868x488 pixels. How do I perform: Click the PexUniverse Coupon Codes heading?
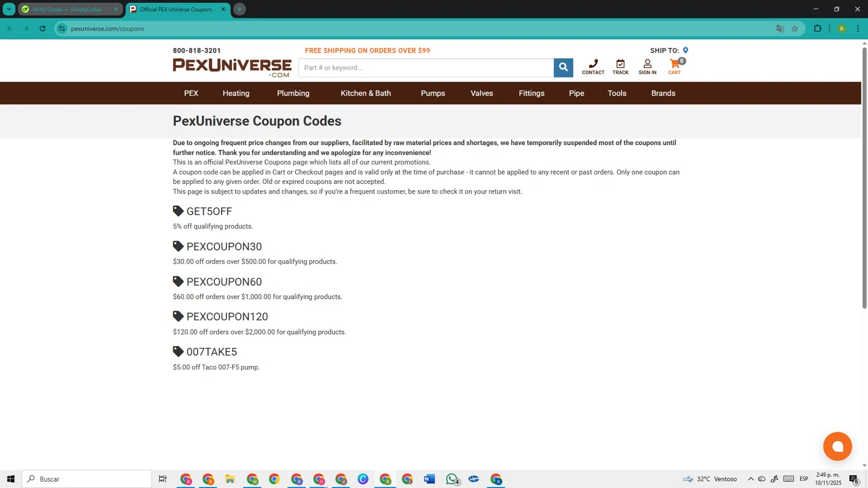(257, 121)
